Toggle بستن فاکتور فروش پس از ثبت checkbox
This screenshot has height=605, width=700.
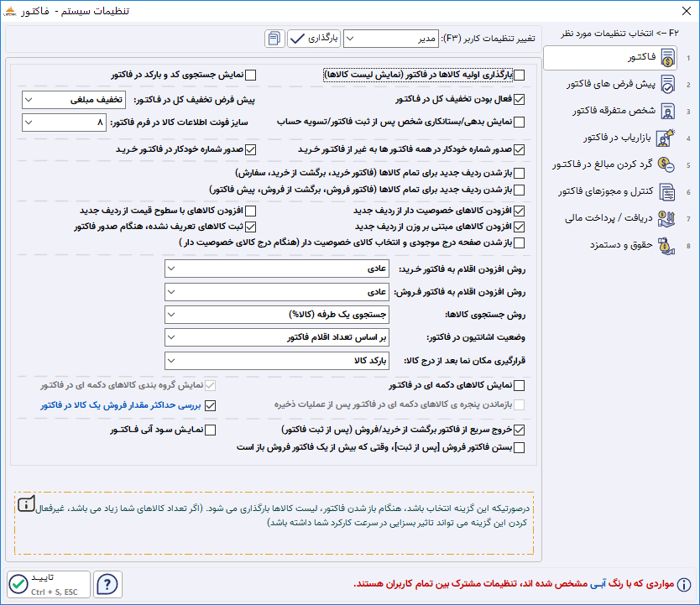pos(520,447)
